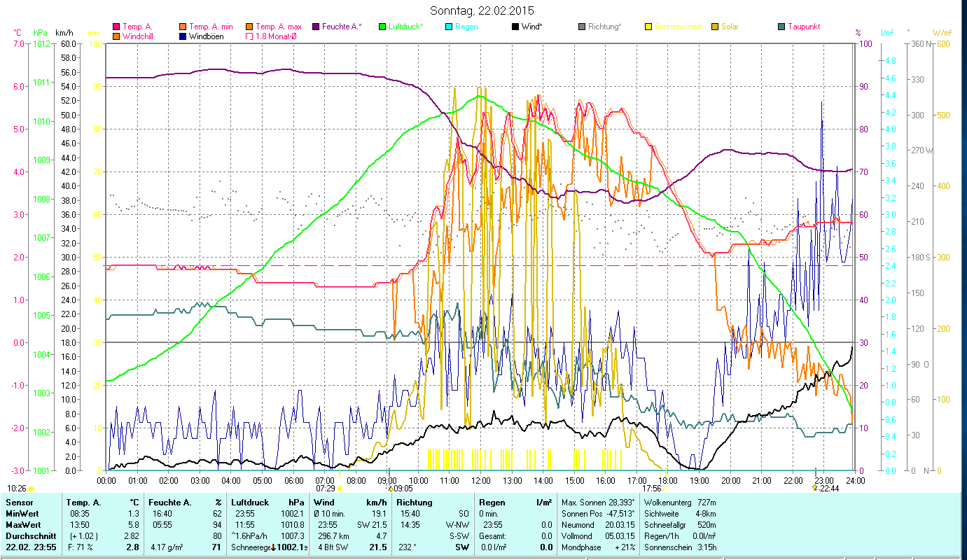Click the gray Richtung* legend icon
This screenshot has height=560, width=967.
click(x=582, y=27)
